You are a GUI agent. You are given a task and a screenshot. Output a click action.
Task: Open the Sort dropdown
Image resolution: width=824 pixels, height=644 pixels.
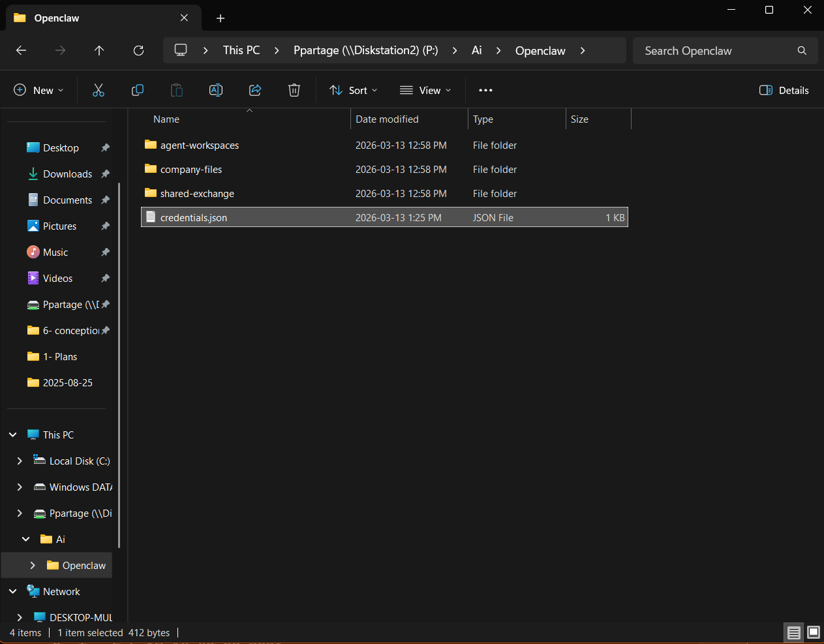[354, 90]
